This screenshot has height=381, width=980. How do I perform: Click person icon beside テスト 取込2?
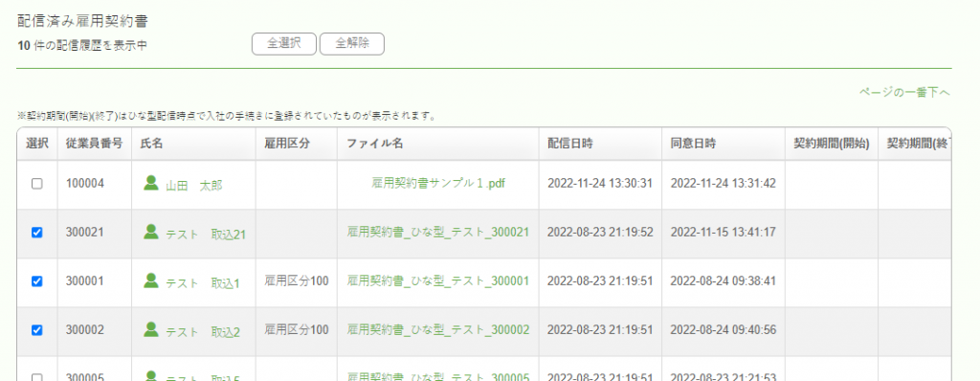click(150, 329)
